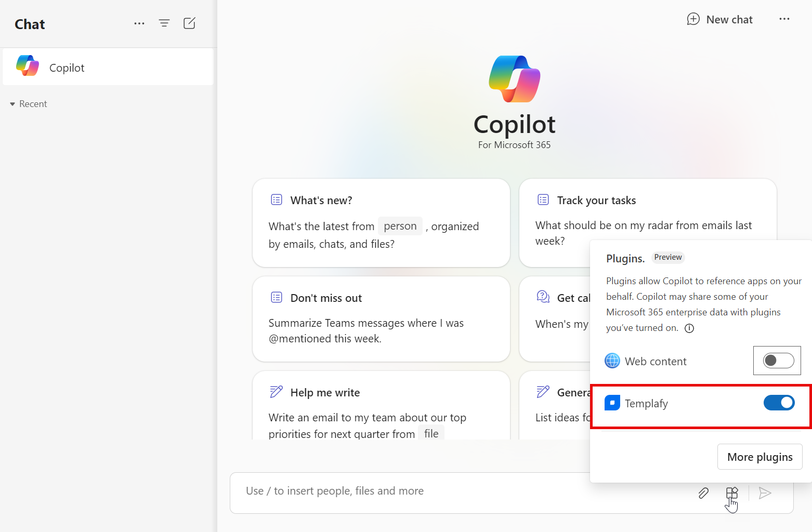Open the compose new message icon
The image size is (812, 532).
pyautogui.click(x=189, y=23)
